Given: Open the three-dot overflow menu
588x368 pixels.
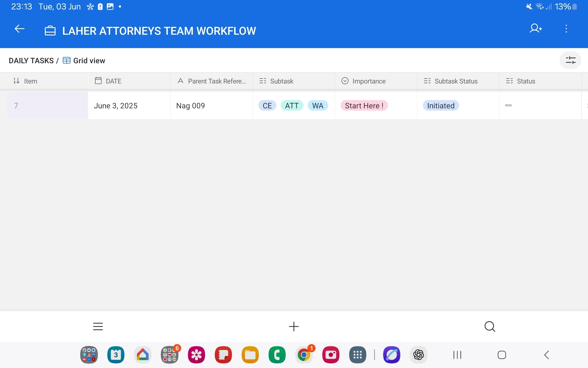Looking at the screenshot, I should coord(566,29).
